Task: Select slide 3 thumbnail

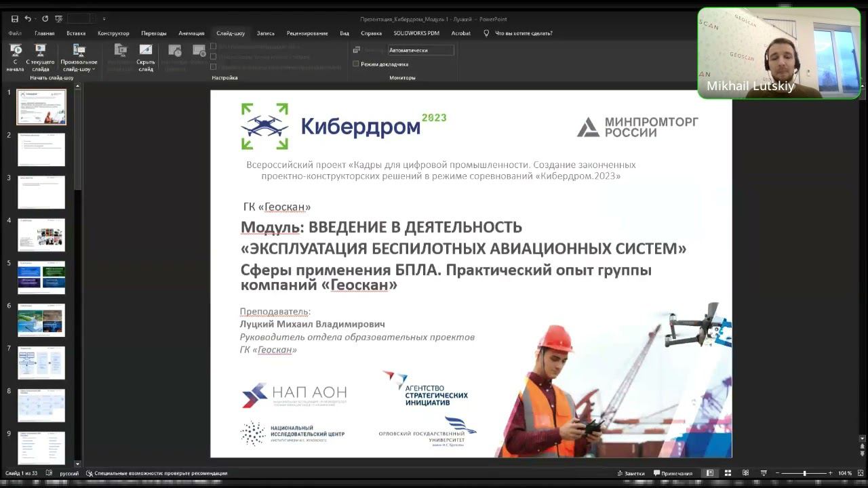Action: [x=41, y=192]
